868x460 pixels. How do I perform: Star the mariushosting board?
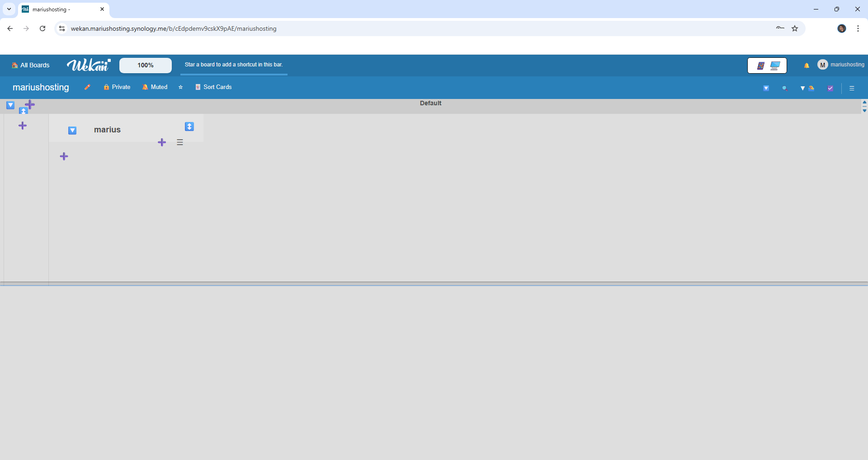click(x=181, y=87)
